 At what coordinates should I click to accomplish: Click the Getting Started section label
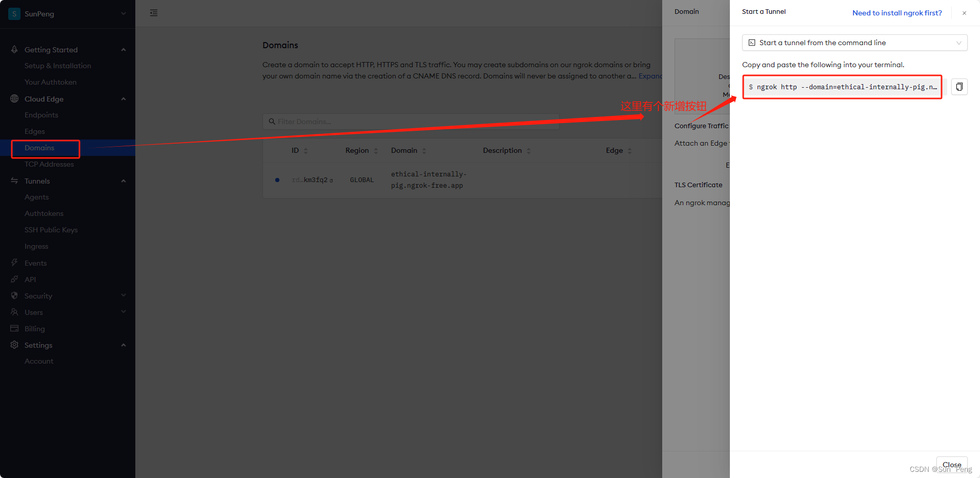click(51, 50)
